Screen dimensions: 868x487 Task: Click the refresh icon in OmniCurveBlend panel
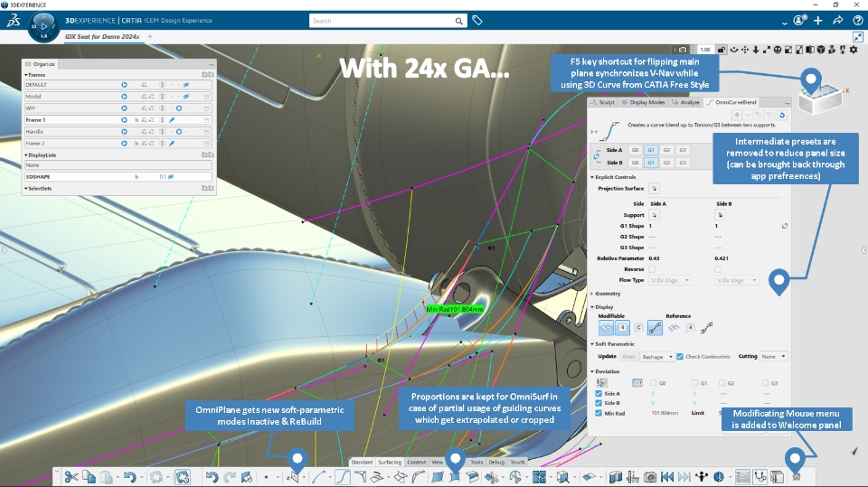(781, 115)
